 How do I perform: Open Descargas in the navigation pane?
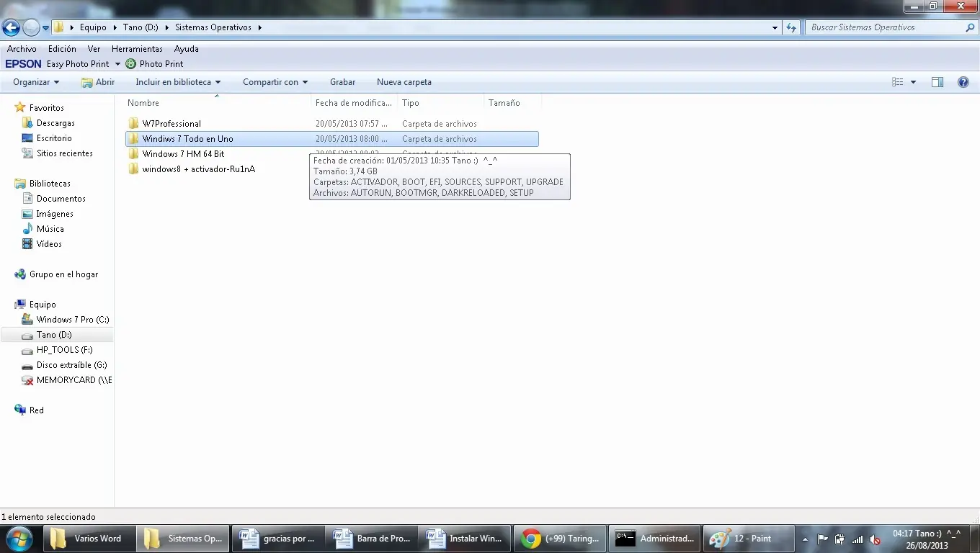point(55,123)
